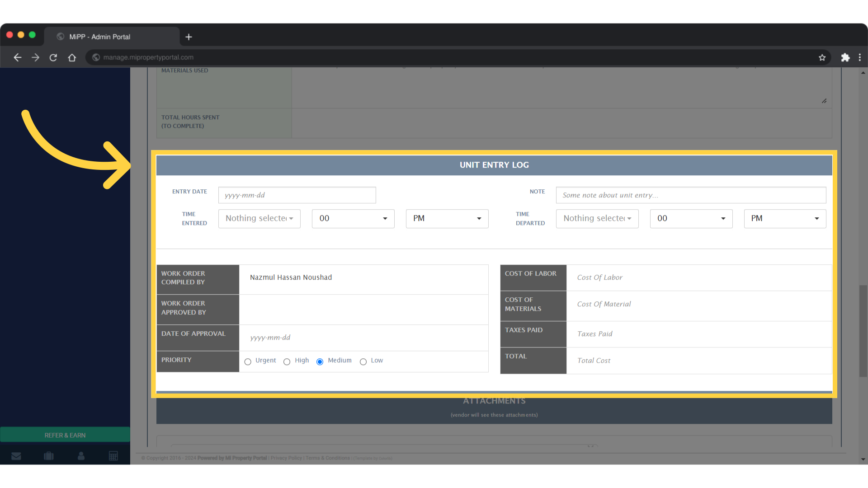Set priority to High
Screen dimensions: 868x488
[x=287, y=362]
